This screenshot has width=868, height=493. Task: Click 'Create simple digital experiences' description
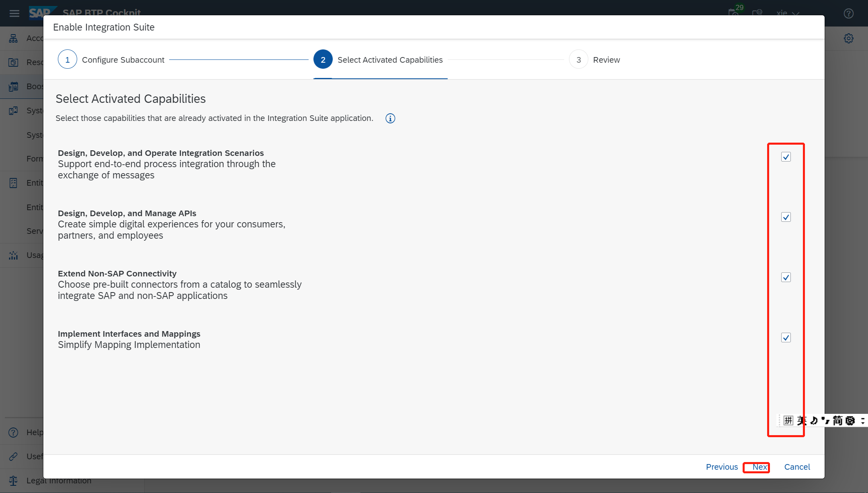point(172,230)
